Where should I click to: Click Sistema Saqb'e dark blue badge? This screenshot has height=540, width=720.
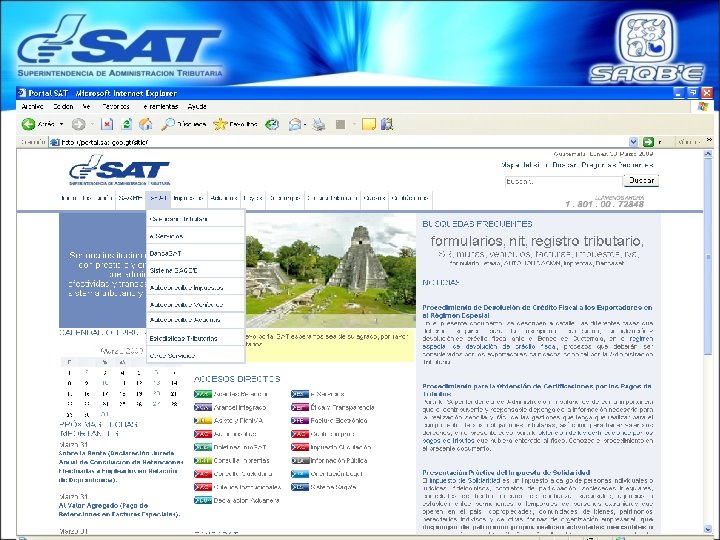pyautogui.click(x=300, y=487)
